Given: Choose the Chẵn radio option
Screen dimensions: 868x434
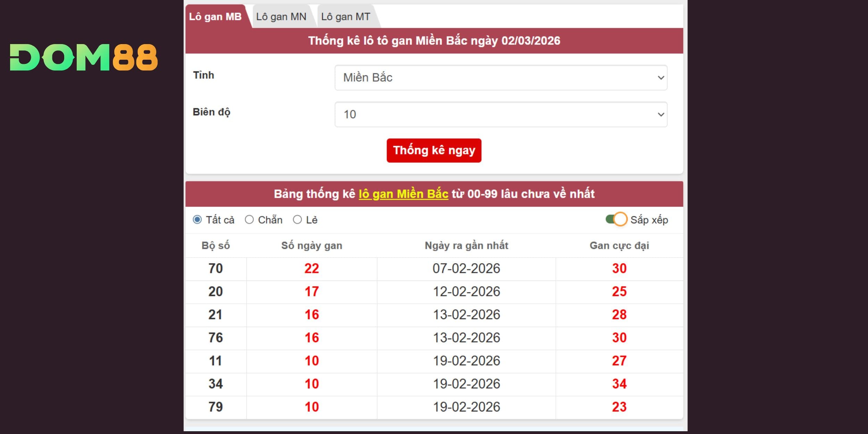Looking at the screenshot, I should 249,219.
